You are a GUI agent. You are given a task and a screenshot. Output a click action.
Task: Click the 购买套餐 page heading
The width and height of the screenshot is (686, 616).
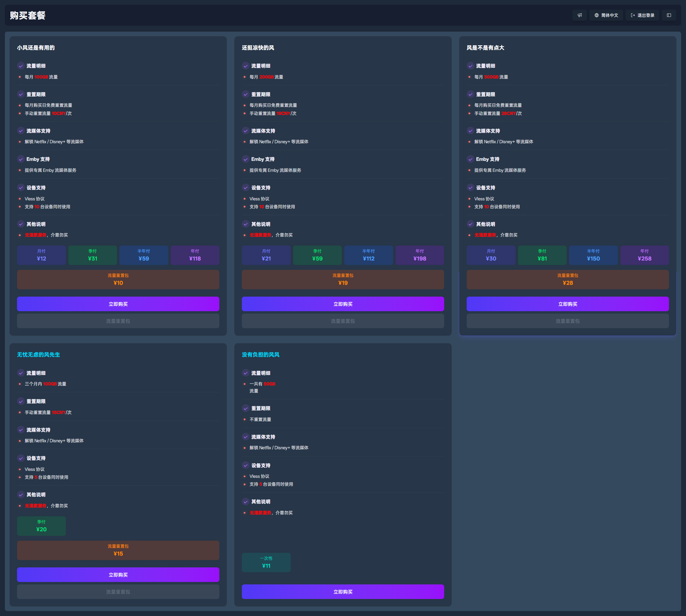pos(28,15)
